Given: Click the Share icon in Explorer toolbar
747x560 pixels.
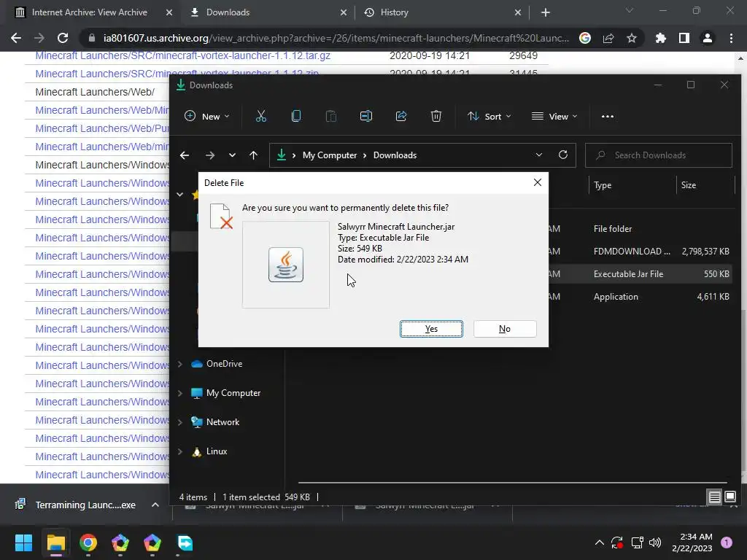Looking at the screenshot, I should (401, 116).
